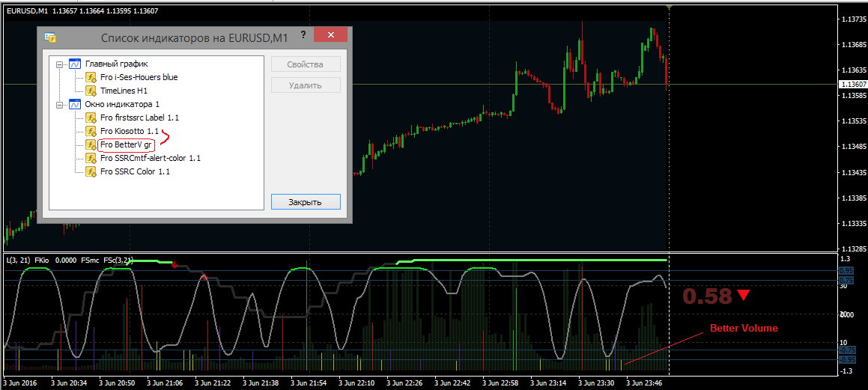The width and height of the screenshot is (868, 390).
Task: Select the Fro SSRC Color 1.1 entry
Action: pos(135,171)
